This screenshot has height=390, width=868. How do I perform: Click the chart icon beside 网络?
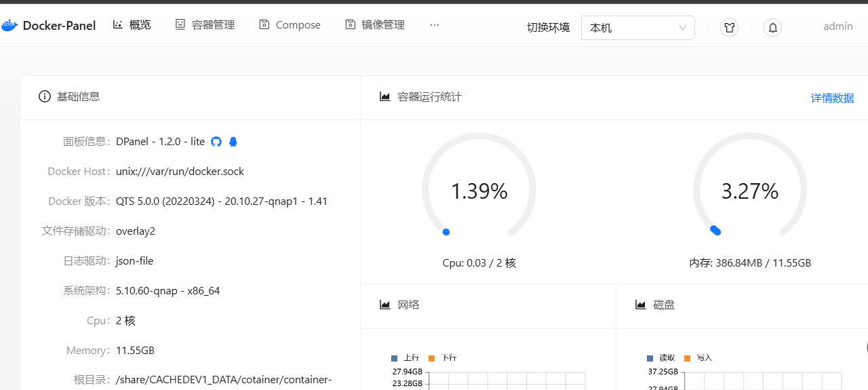[x=385, y=305]
